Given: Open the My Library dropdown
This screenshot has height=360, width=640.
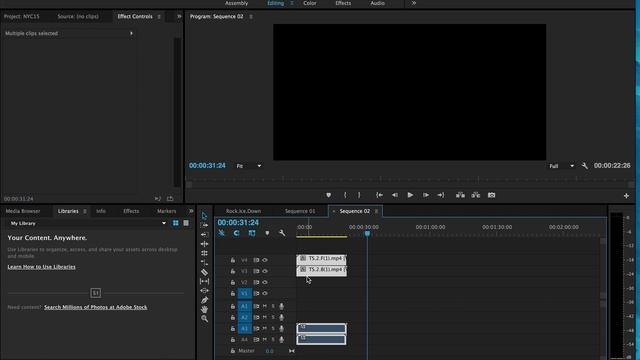Looking at the screenshot, I should point(88,223).
